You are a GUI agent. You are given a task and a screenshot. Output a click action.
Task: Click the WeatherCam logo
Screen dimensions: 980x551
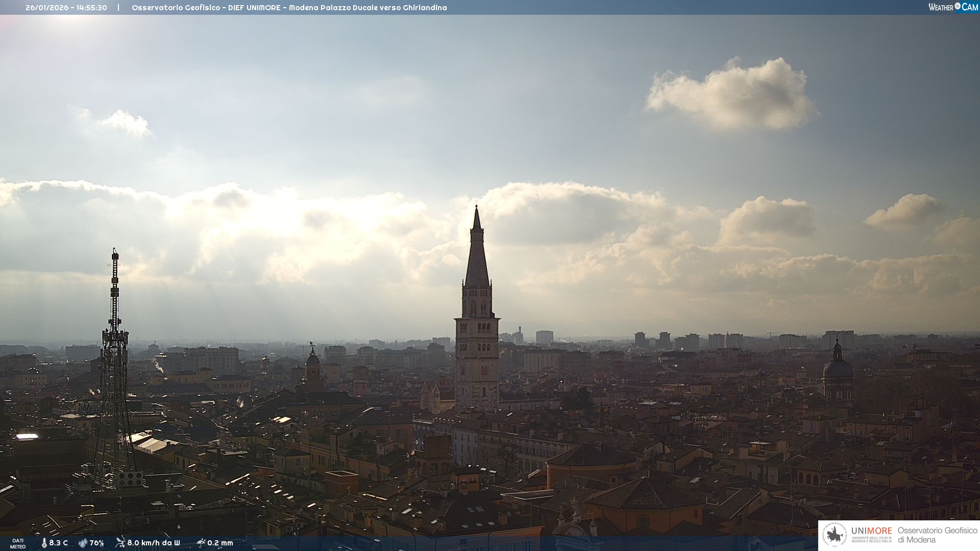pos(953,7)
